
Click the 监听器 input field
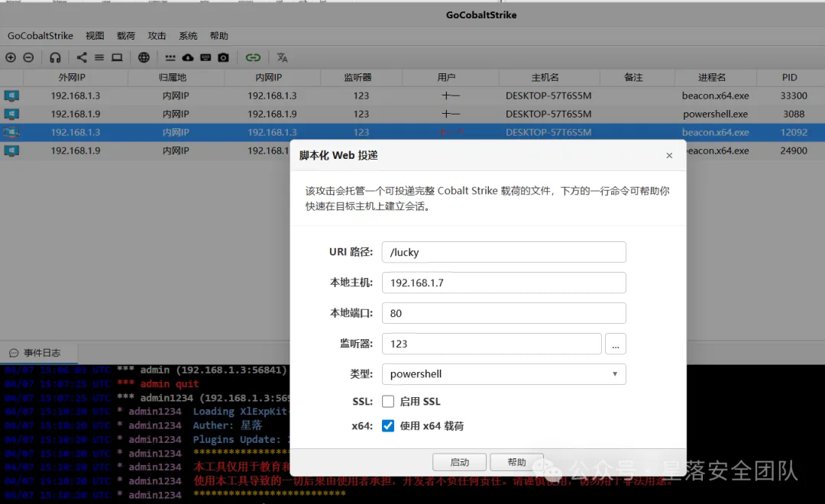[x=492, y=344]
